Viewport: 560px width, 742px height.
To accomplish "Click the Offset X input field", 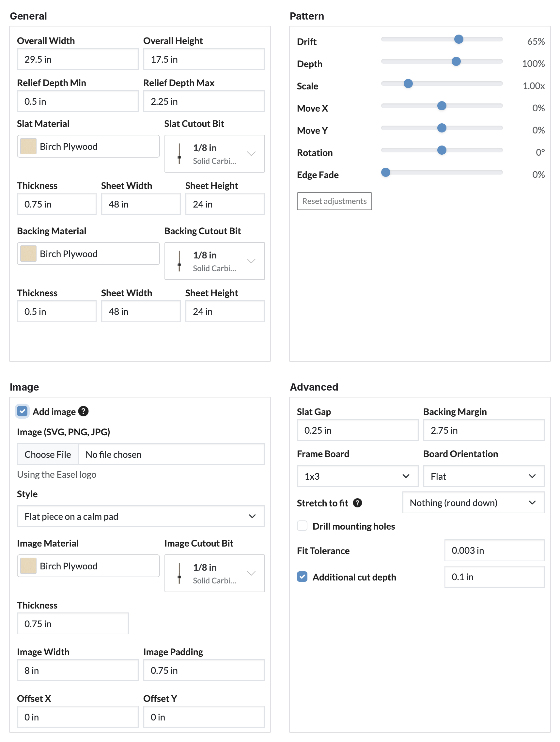I will point(78,717).
